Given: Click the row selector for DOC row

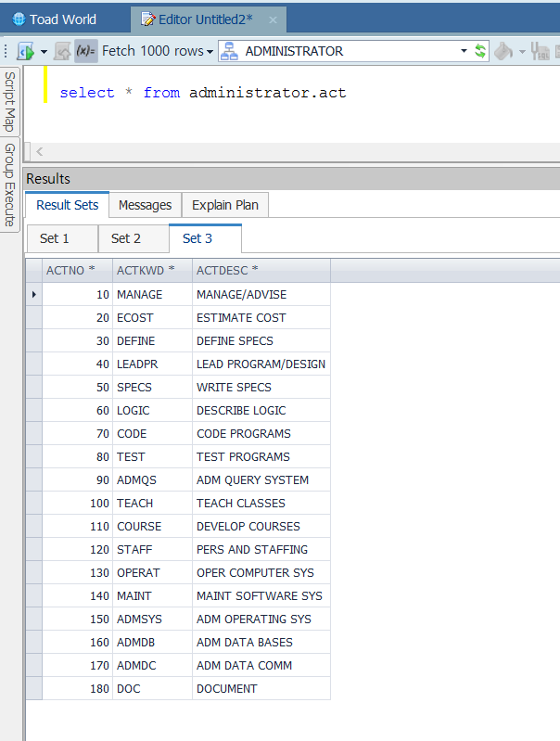Looking at the screenshot, I should [34, 688].
